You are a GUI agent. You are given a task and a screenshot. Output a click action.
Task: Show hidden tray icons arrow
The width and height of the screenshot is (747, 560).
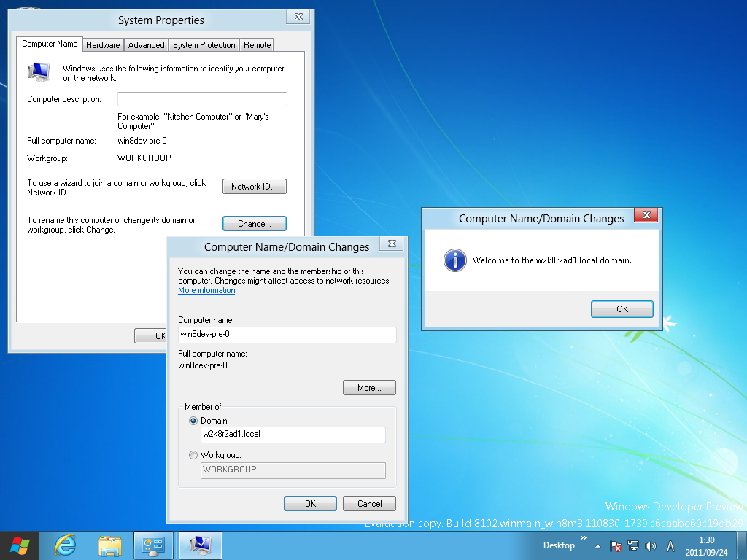click(x=597, y=547)
